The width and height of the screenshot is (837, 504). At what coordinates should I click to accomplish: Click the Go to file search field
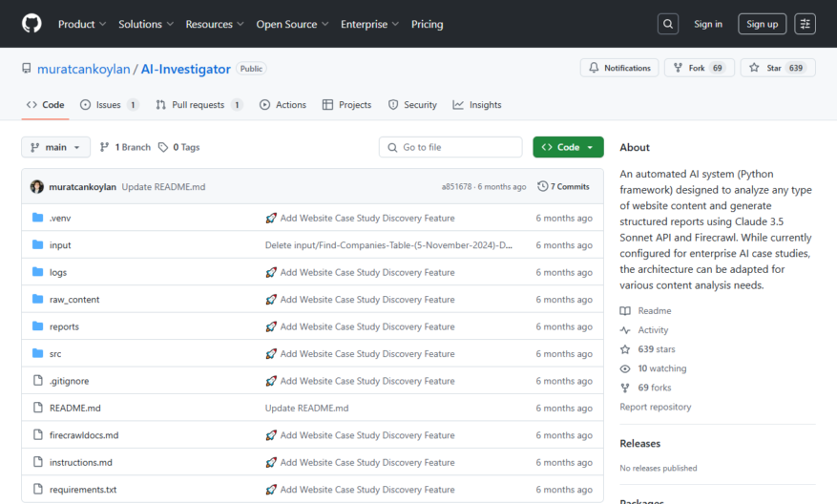click(450, 147)
